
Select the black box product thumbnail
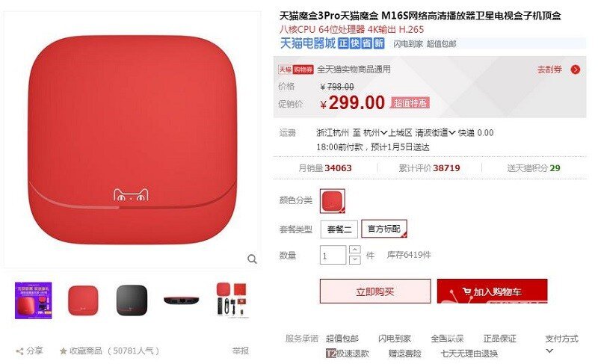tap(132, 300)
